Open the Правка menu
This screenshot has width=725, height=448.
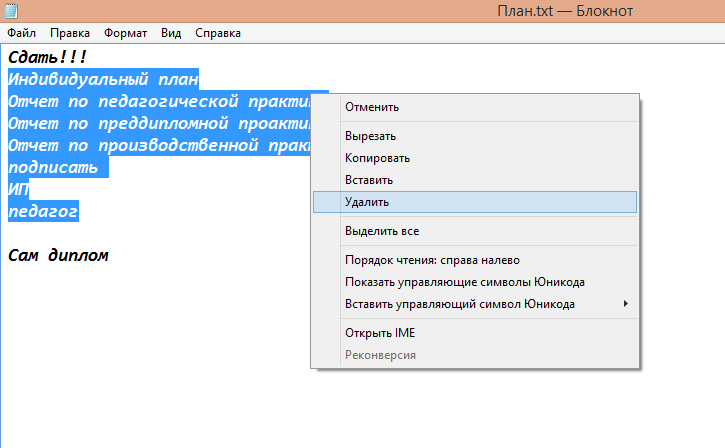[69, 33]
